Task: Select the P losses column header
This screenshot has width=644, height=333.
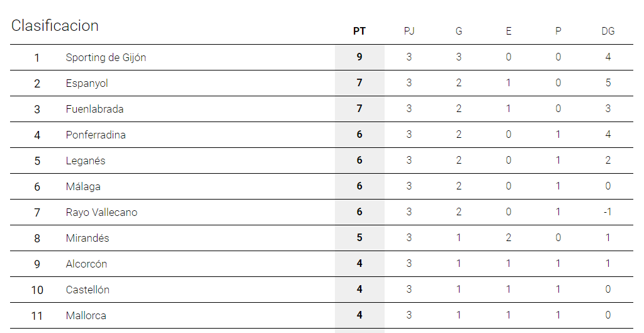Action: tap(558, 31)
